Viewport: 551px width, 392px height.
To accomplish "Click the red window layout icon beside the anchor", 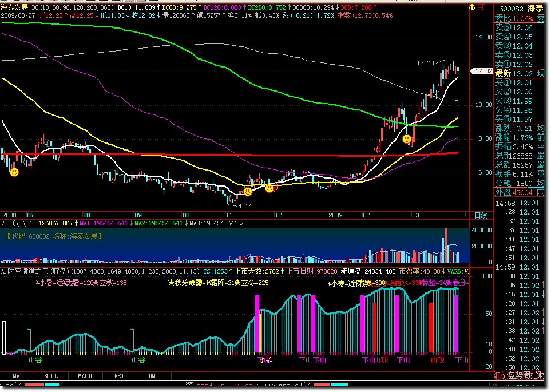I will tap(482, 7).
